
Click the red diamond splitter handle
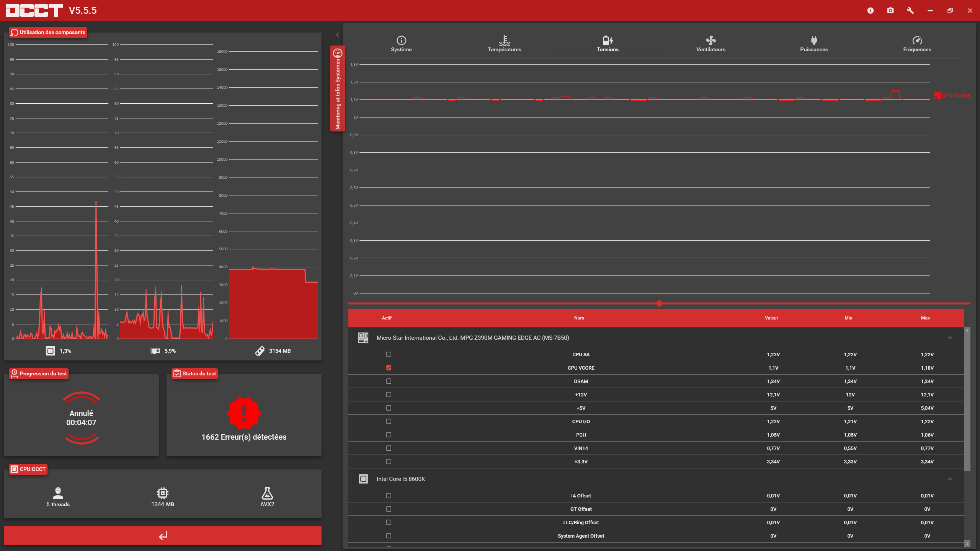click(659, 303)
